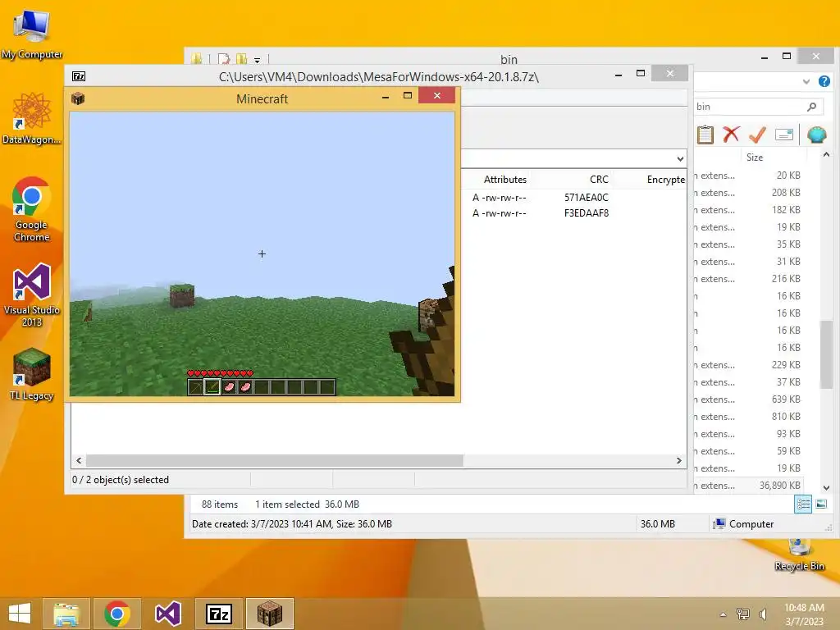Click the 7-Zip horizontal scrollbar thumb

[x=274, y=461]
